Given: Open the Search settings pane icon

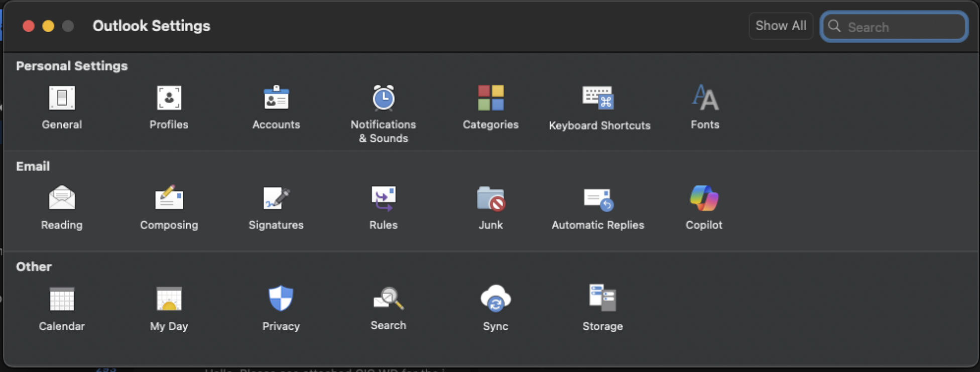Looking at the screenshot, I should click(388, 308).
